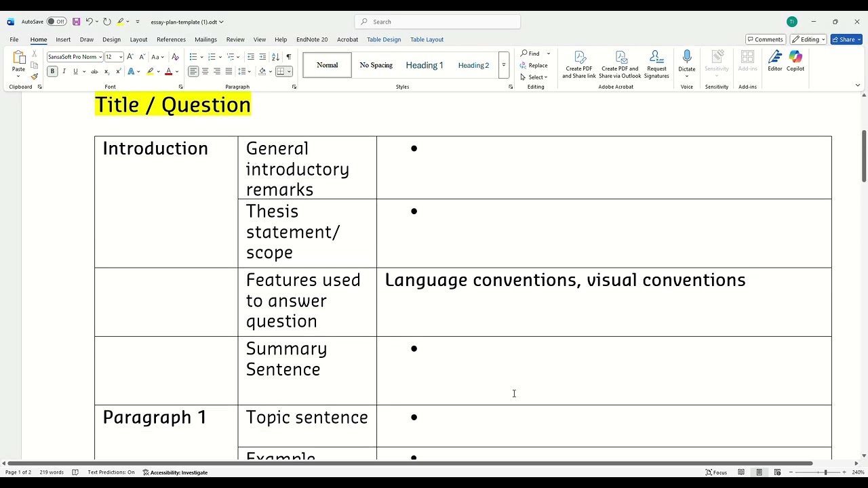Apply the No Spacing style
The height and width of the screenshot is (488, 868).
click(376, 65)
